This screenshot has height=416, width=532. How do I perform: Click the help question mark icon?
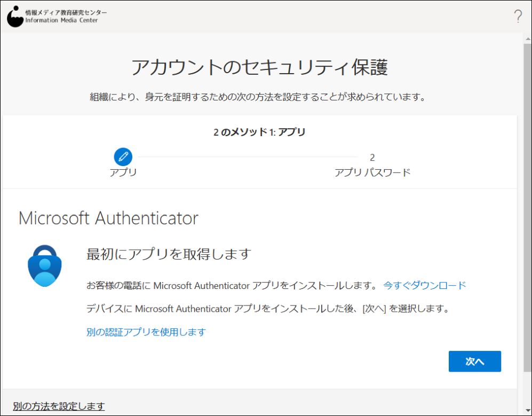(x=518, y=16)
